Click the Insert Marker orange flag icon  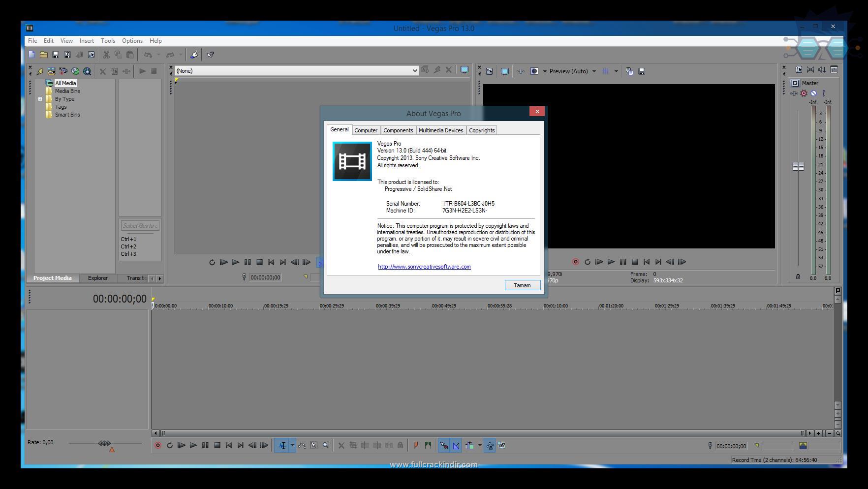point(416,446)
